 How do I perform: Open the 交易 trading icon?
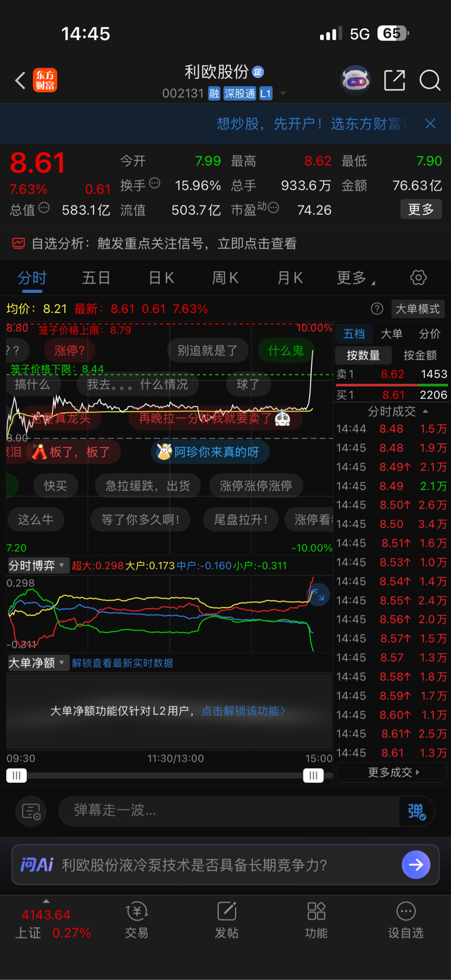pyautogui.click(x=136, y=921)
